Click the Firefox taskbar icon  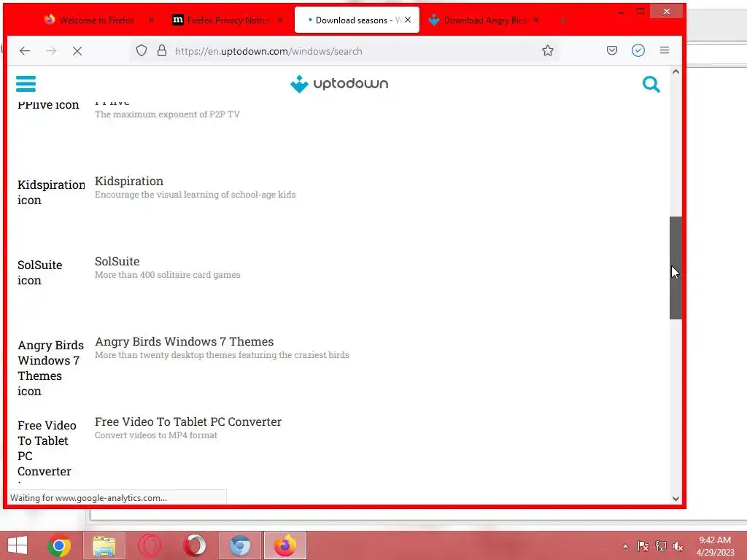coord(285,545)
